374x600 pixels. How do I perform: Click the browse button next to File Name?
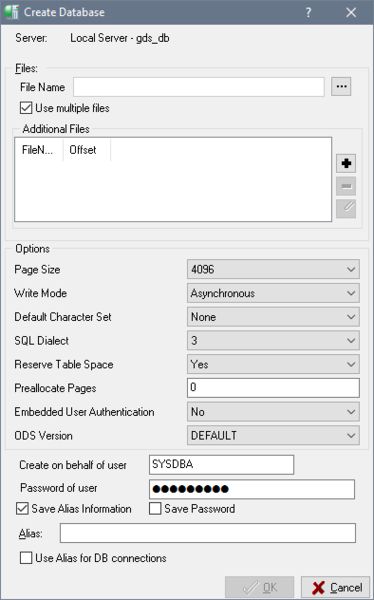341,86
